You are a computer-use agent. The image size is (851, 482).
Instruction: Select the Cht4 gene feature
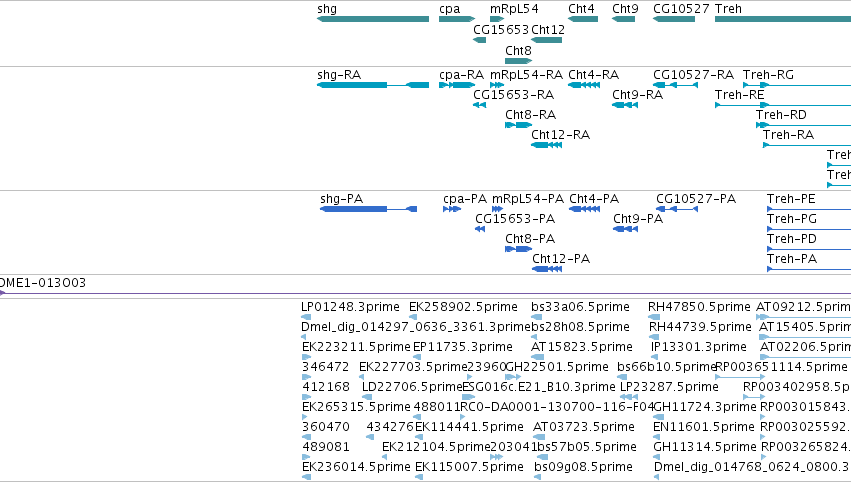(583, 19)
